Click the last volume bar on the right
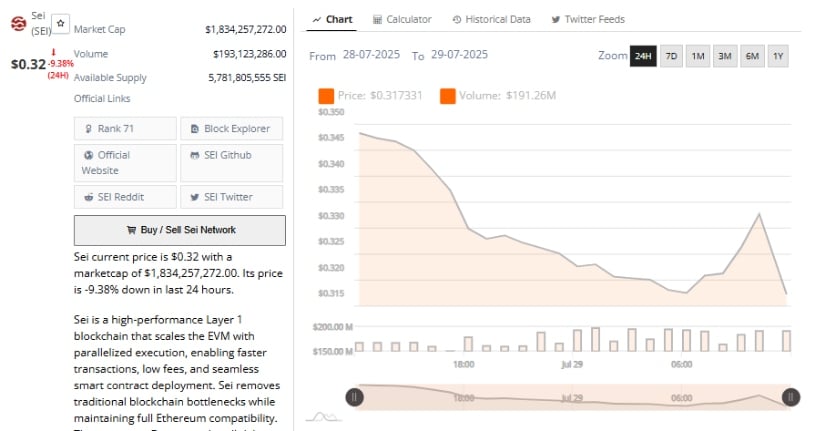The image size is (825, 431). [x=786, y=340]
